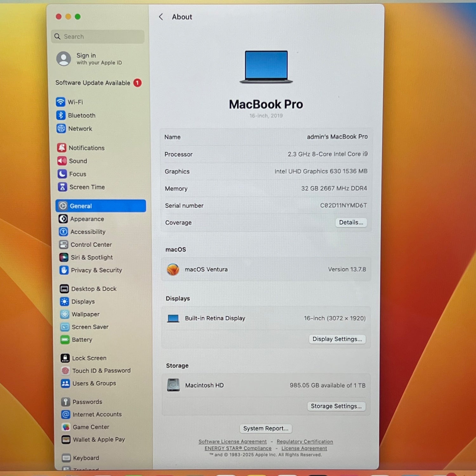The image size is (476, 476).
Task: Select the General sidebar item
Action: tap(101, 206)
